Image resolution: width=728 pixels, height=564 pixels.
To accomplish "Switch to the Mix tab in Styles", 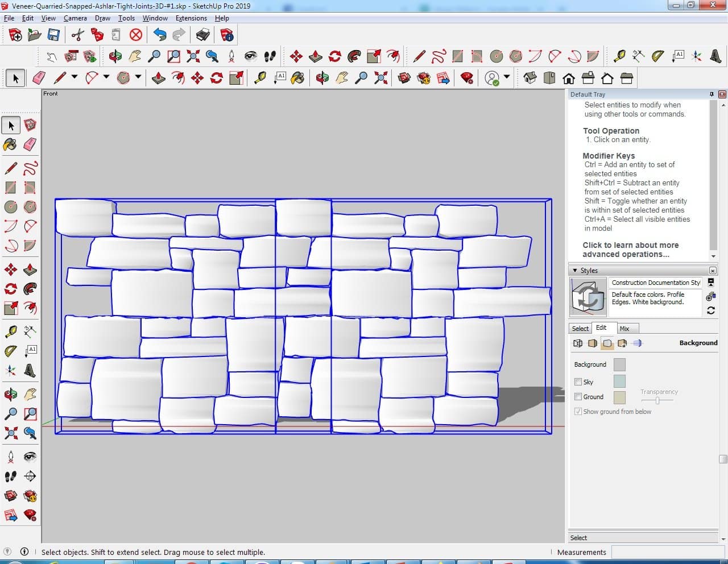I will [x=624, y=329].
